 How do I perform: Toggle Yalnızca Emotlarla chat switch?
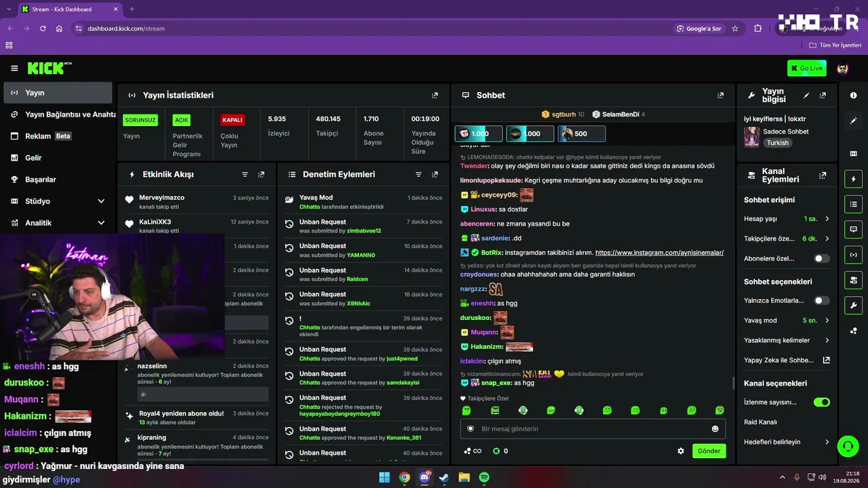(x=821, y=300)
